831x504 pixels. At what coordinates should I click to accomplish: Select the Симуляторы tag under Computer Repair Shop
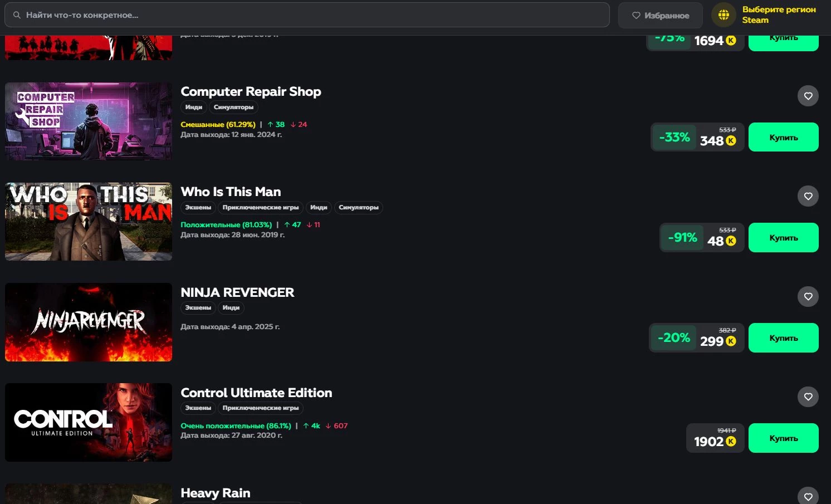pos(233,107)
